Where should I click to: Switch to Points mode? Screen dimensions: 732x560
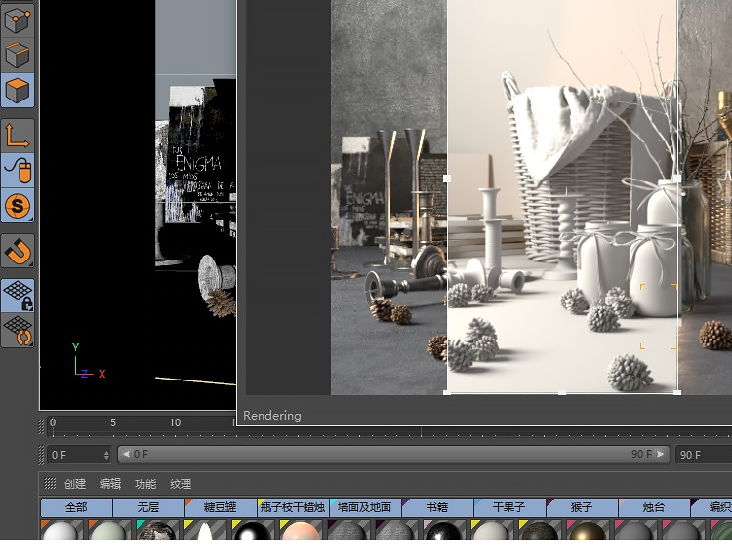[x=18, y=19]
